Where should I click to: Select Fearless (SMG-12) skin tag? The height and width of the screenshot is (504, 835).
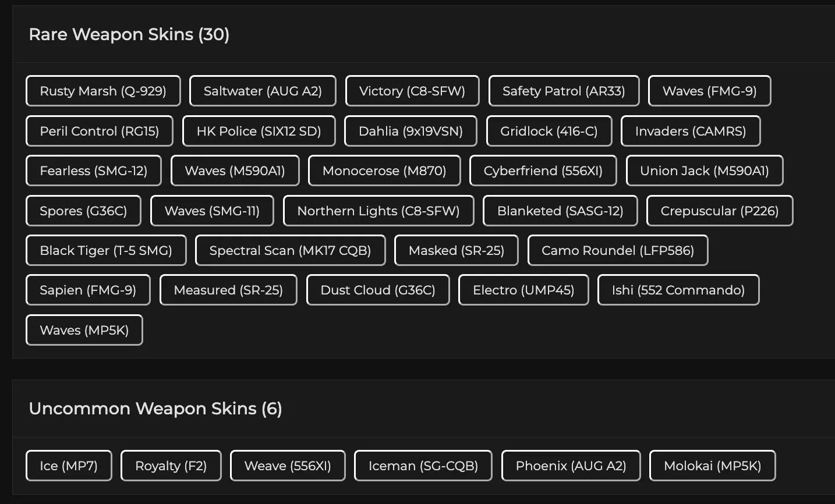pos(93,171)
